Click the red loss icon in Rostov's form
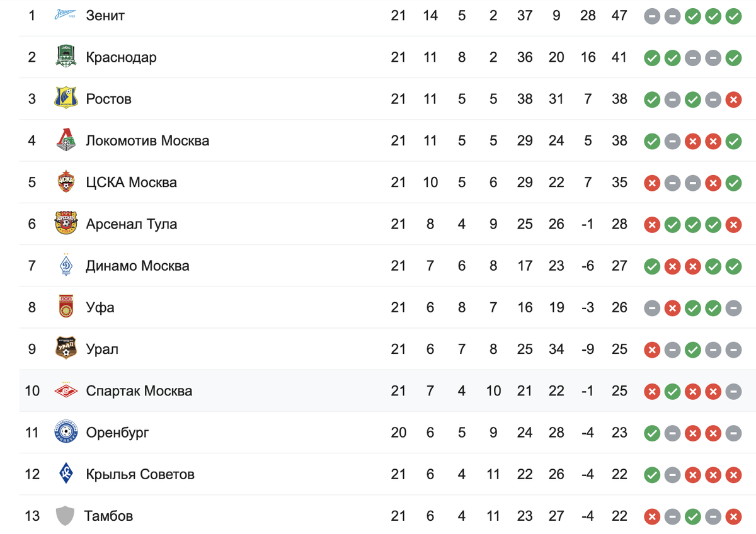The width and height of the screenshot is (756, 534). click(x=733, y=99)
